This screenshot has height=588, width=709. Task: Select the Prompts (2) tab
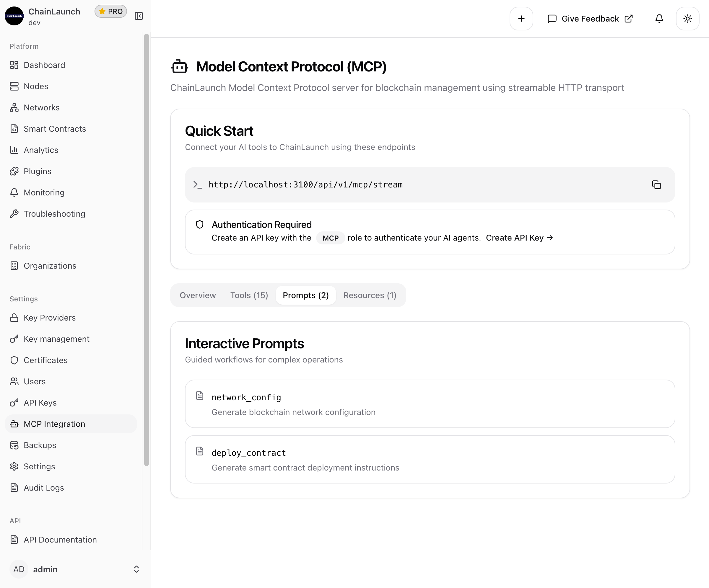pyautogui.click(x=305, y=295)
